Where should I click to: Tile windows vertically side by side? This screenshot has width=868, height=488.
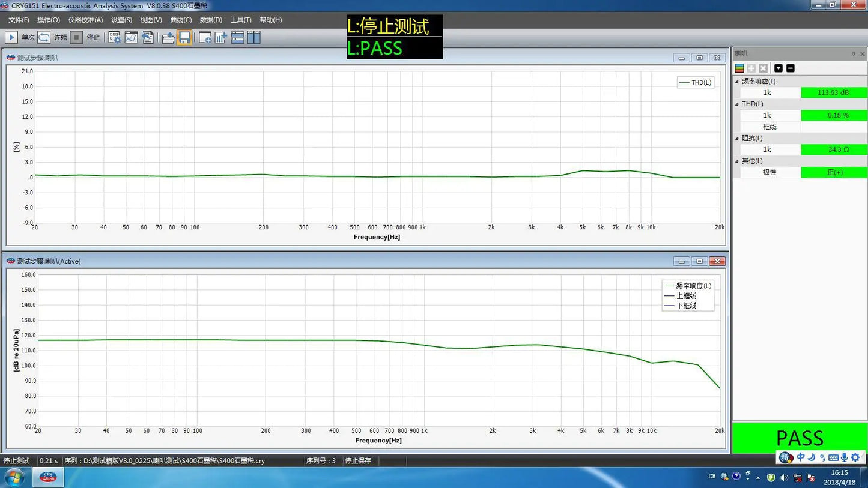[x=254, y=37]
